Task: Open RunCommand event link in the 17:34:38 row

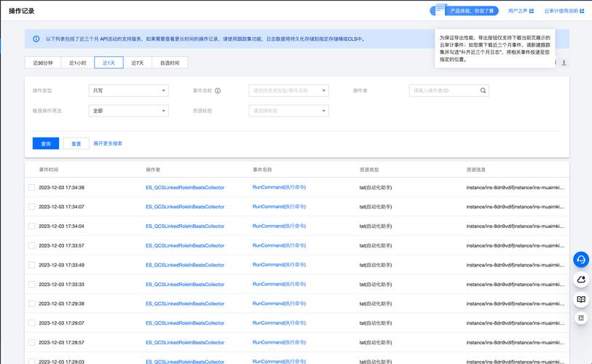Action: coord(279,187)
